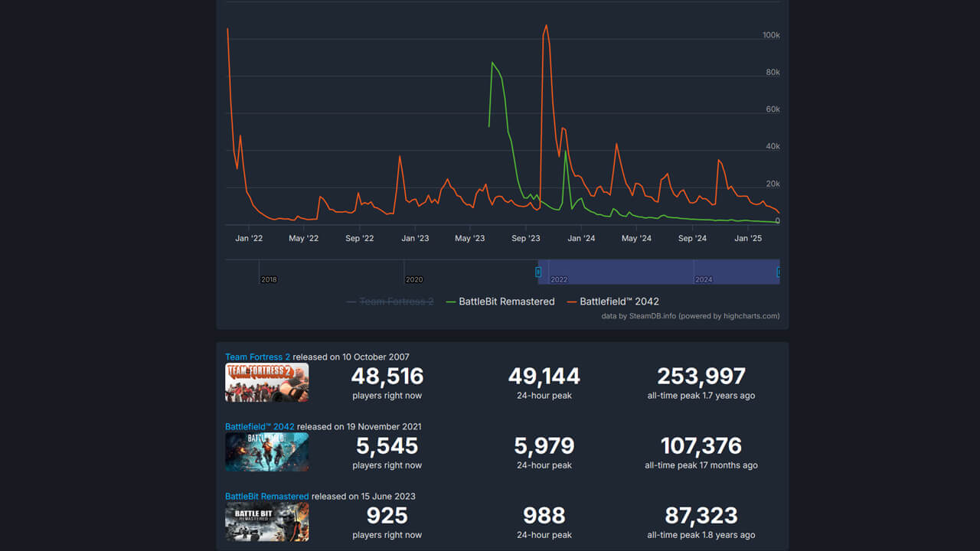
Task: Toggle the Team Fortress 2 legend series
Action: click(x=390, y=302)
